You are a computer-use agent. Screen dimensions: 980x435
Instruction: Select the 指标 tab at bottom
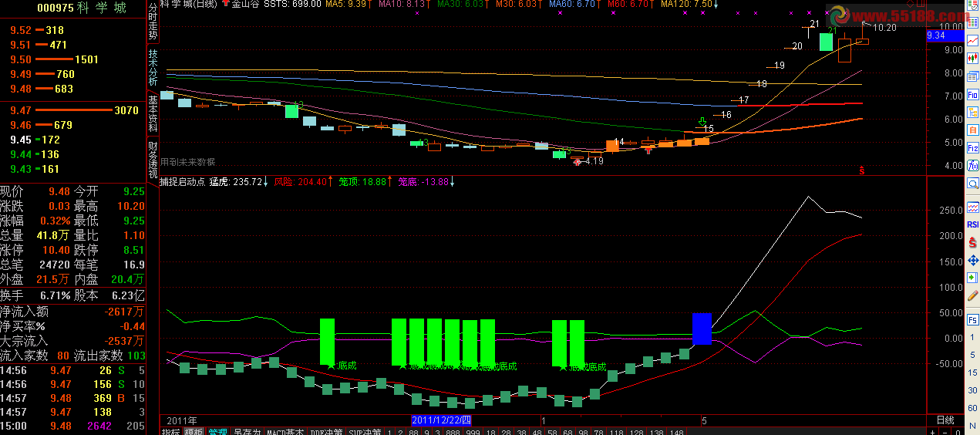(171, 432)
